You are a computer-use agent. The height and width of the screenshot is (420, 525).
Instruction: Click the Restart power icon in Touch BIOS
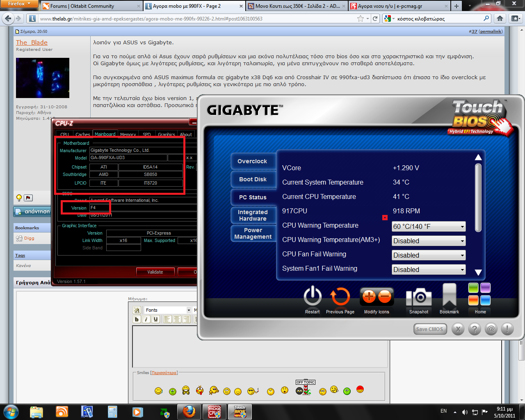point(313,296)
